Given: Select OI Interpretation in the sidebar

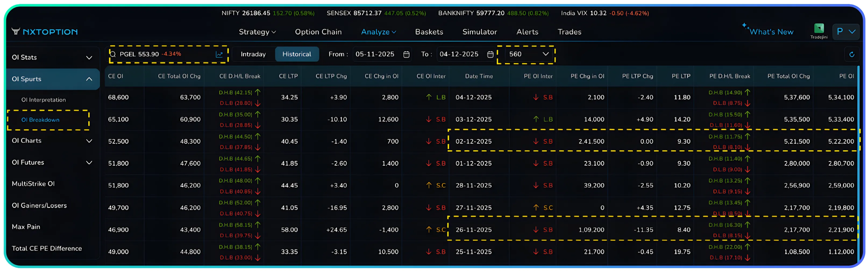Looking at the screenshot, I should [44, 100].
